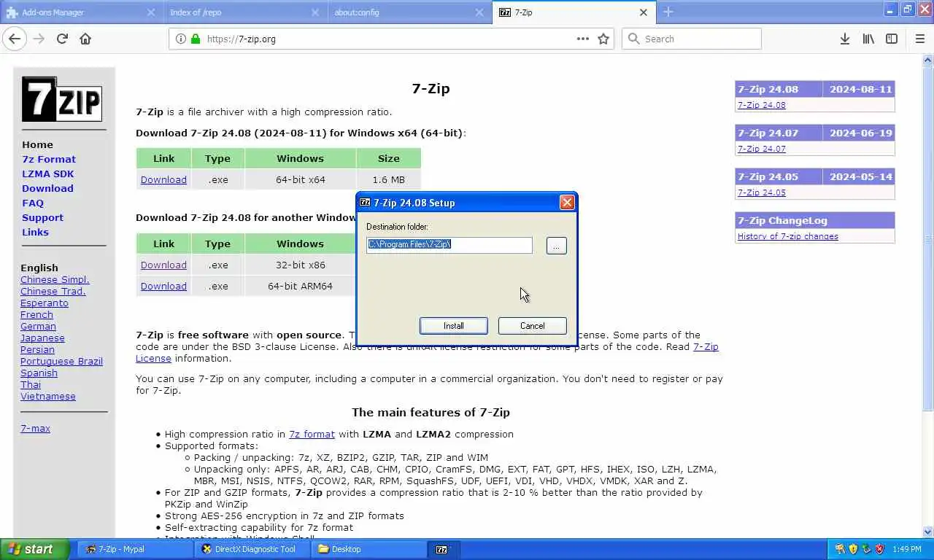934x560 pixels.
Task: Open the 7-Zip 24.08 news link
Action: coord(761,105)
